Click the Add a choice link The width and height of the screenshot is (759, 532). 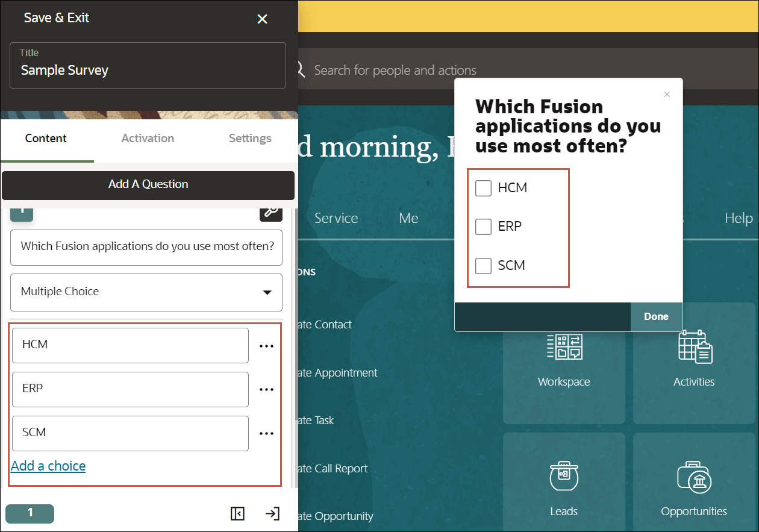48,466
